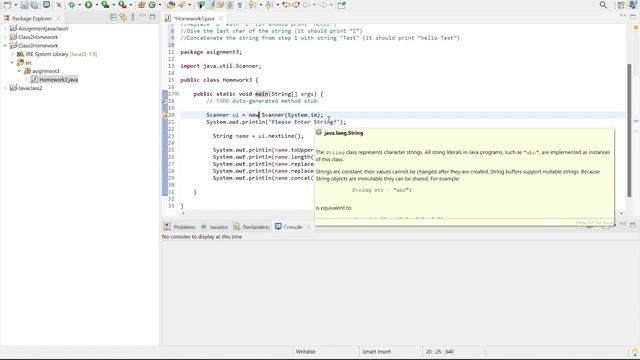The image size is (640, 360).
Task: Navigate Back in editor history
Action: (306, 5)
